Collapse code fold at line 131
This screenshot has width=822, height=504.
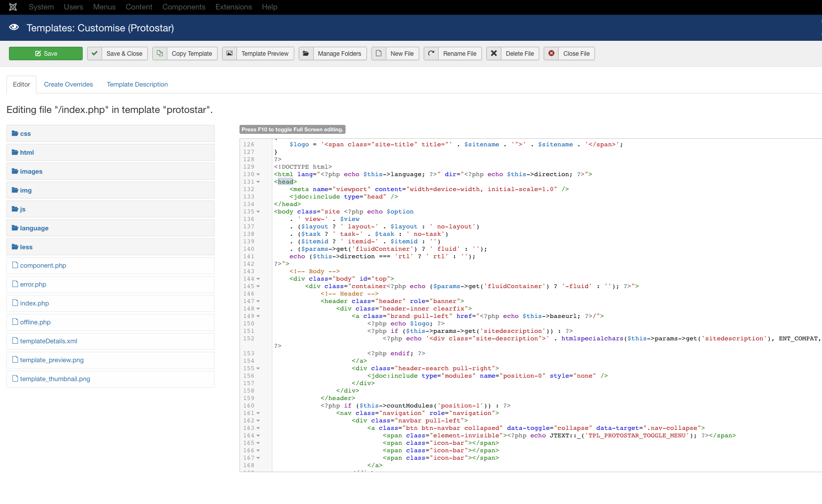(258, 182)
